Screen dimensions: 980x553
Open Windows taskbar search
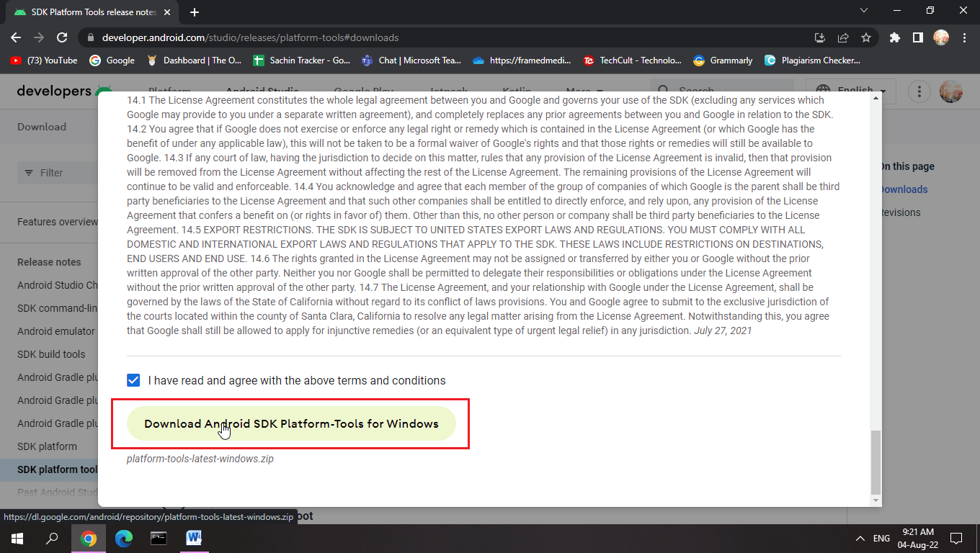tap(52, 538)
